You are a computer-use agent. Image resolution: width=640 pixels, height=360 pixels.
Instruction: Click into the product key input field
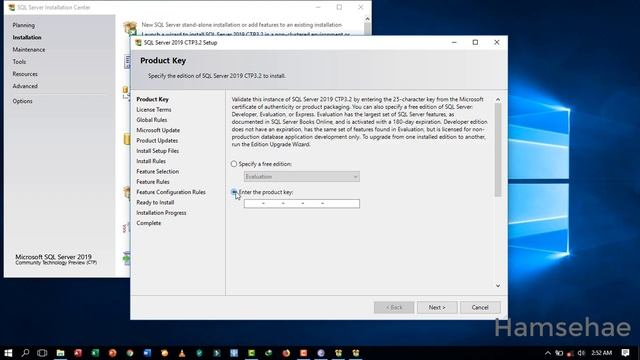pos(302,203)
